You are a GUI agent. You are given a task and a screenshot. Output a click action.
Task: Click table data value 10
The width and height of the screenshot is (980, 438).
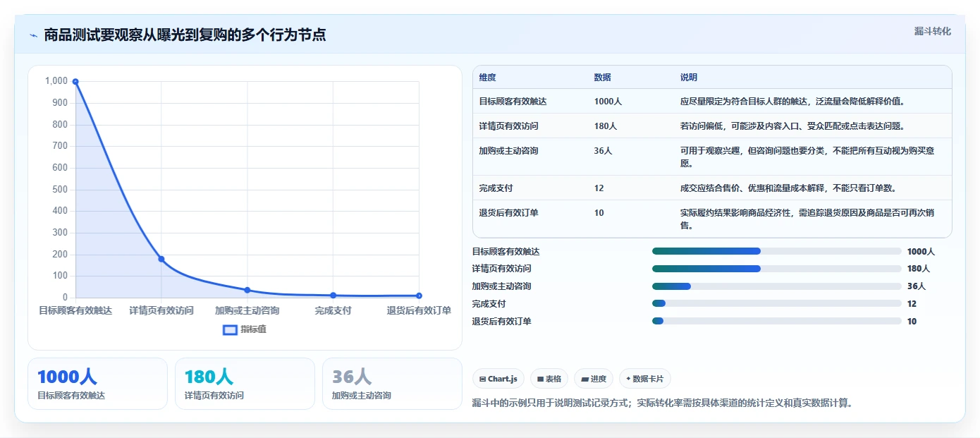[599, 213]
